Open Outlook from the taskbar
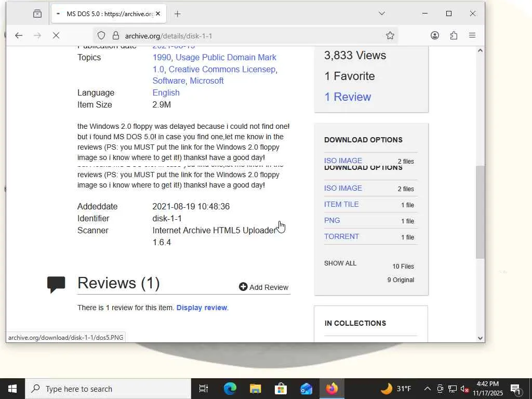Screen dimensions: 532x399 point(306,389)
